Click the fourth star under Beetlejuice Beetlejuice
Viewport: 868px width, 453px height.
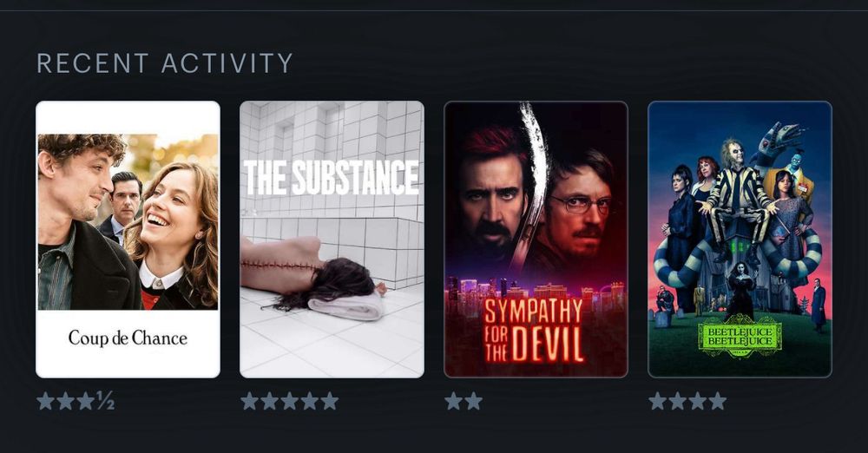[x=718, y=401]
